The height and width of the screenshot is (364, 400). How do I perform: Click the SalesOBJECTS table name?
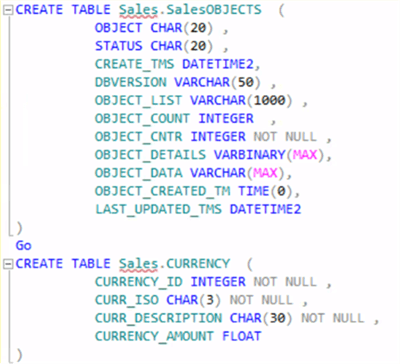[214, 10]
